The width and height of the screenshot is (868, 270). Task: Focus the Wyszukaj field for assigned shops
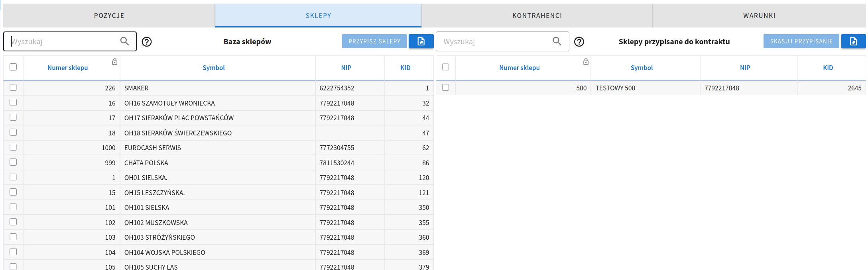point(494,41)
